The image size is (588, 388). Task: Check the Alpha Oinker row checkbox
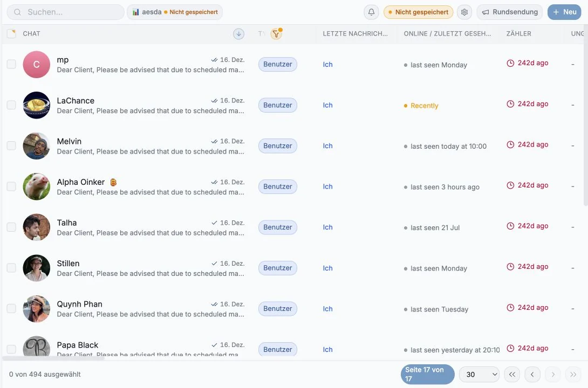pos(12,186)
